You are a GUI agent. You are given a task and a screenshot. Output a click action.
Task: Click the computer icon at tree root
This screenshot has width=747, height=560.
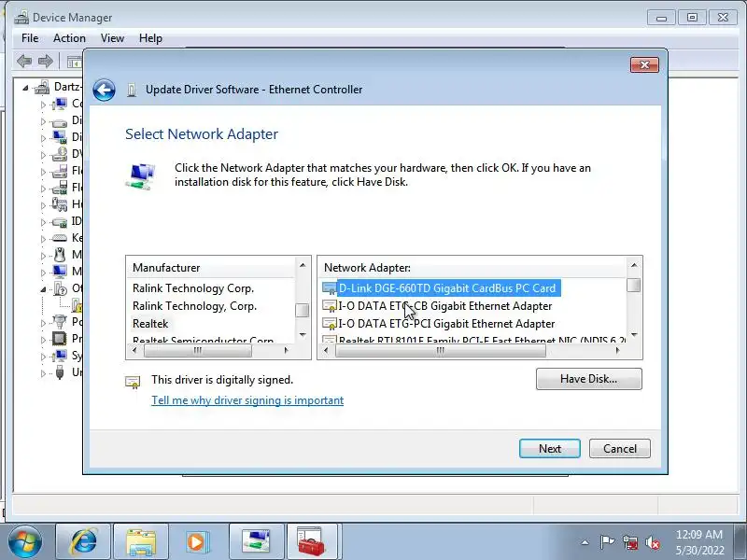click(41, 87)
